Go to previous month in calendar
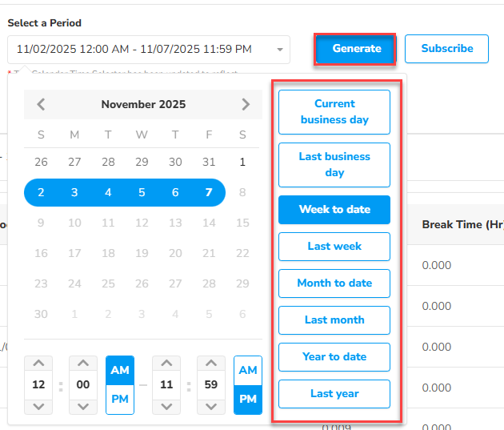Viewport: 504px width, 430px height. click(42, 104)
